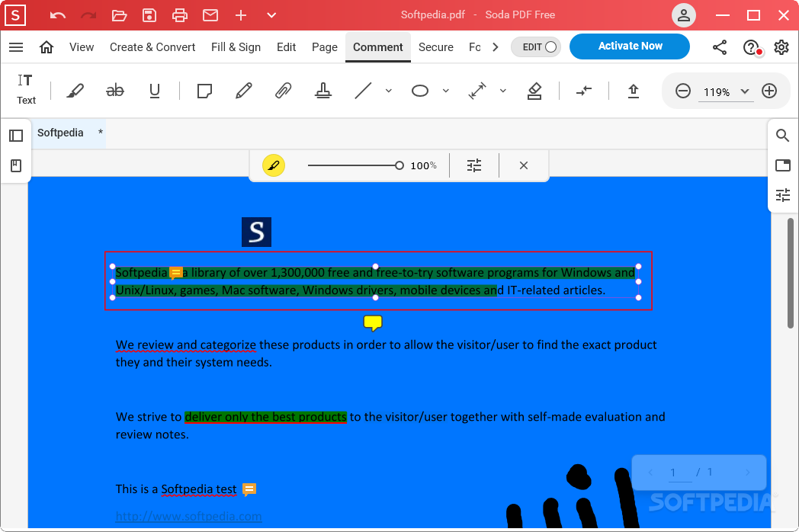Image resolution: width=799 pixels, height=532 pixels.
Task: Click the opacity slider handle
Action: (399, 165)
